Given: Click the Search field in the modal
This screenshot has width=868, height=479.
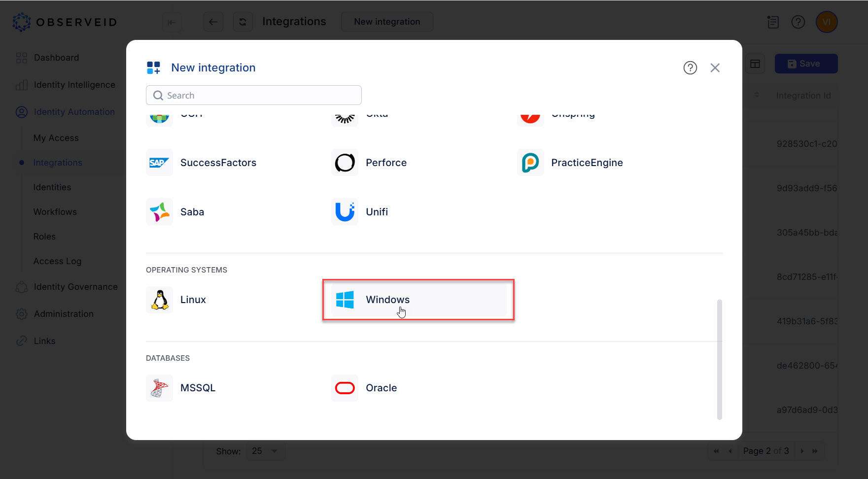Looking at the screenshot, I should (x=253, y=95).
